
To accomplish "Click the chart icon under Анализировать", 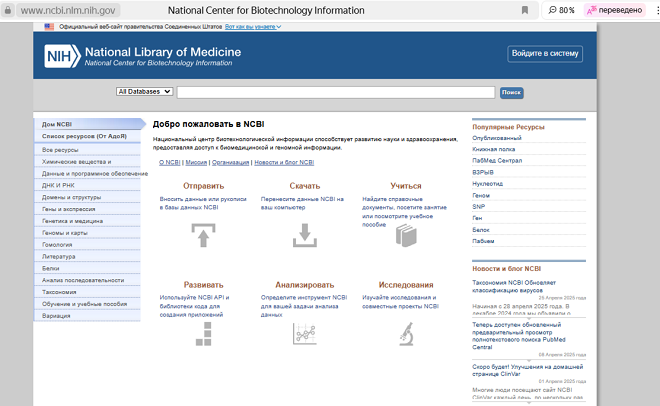I will click(x=305, y=334).
